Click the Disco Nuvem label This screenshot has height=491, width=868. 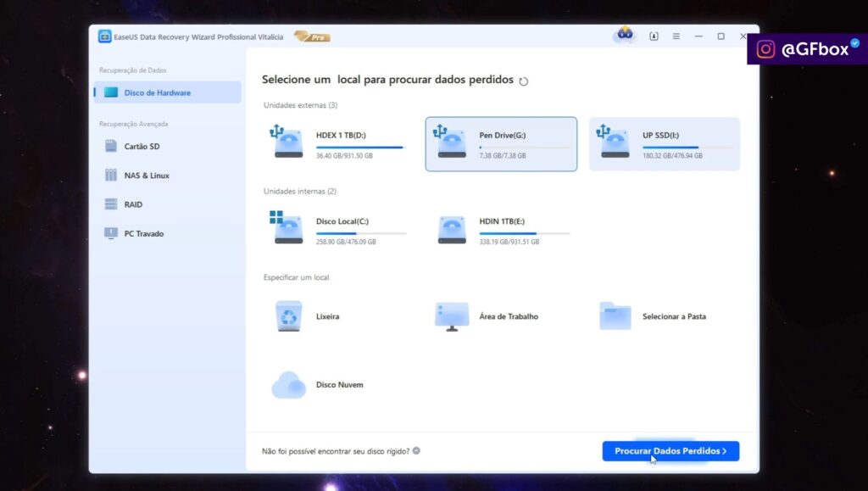click(x=339, y=385)
